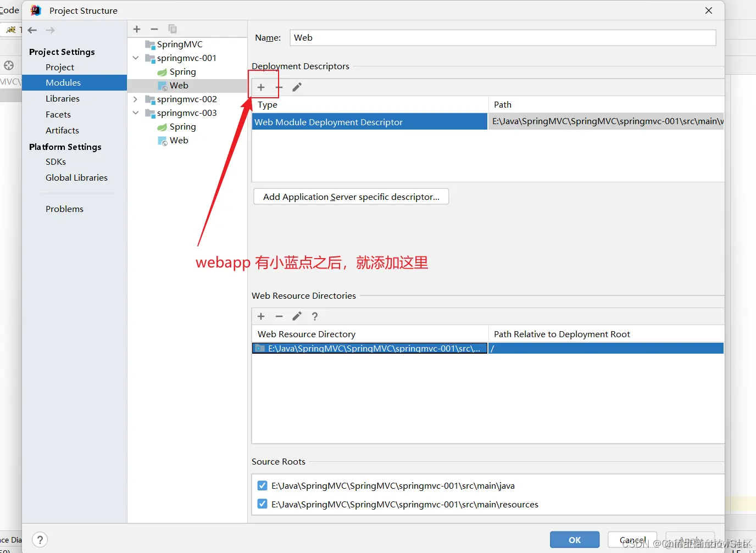Select Spring facet under springmvc-003

(x=176, y=127)
